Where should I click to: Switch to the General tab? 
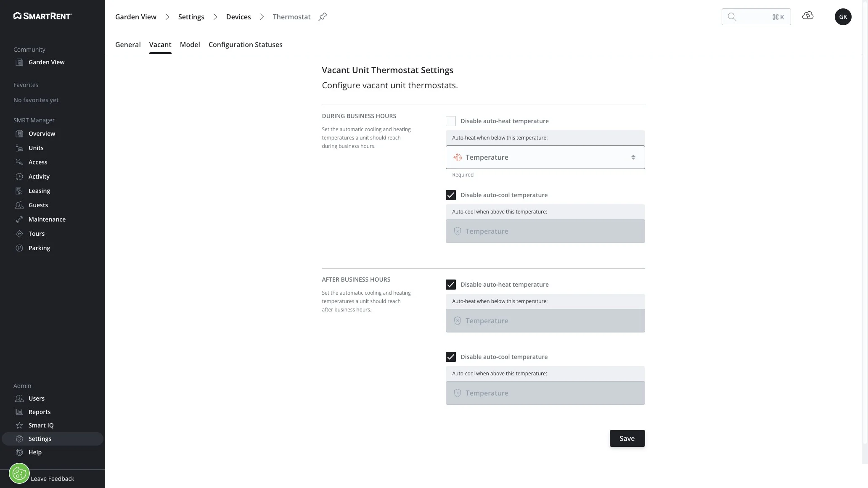click(128, 45)
